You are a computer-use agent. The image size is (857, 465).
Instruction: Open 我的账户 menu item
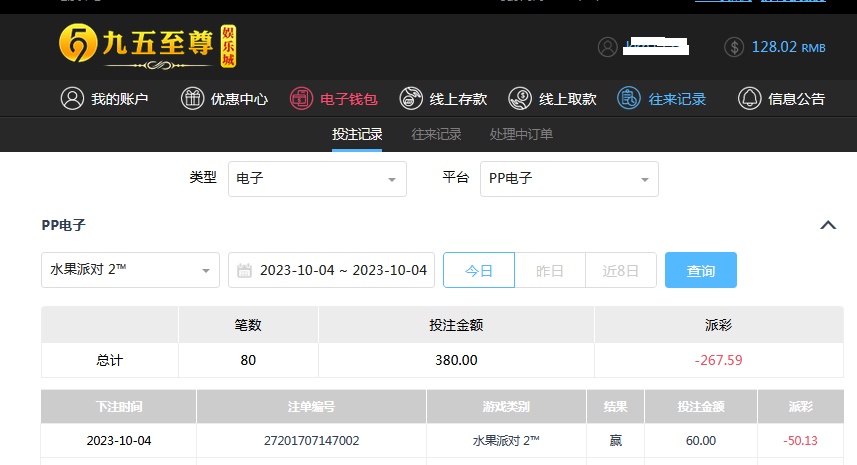[x=104, y=99]
